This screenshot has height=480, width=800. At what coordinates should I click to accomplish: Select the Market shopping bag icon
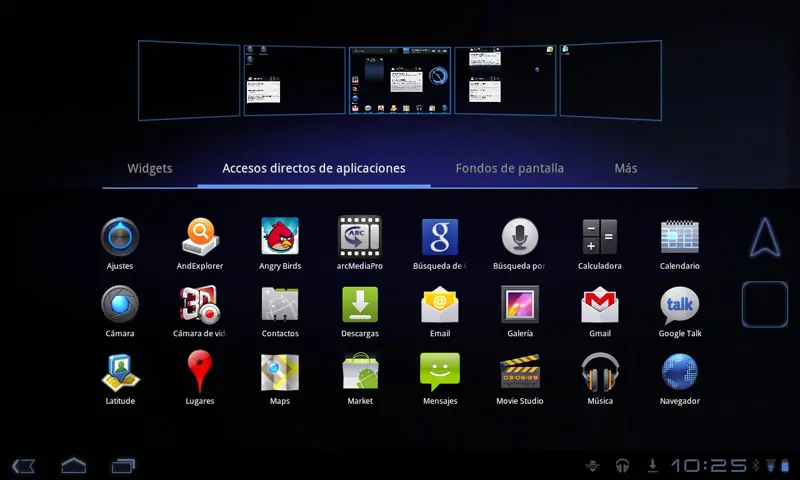[360, 371]
